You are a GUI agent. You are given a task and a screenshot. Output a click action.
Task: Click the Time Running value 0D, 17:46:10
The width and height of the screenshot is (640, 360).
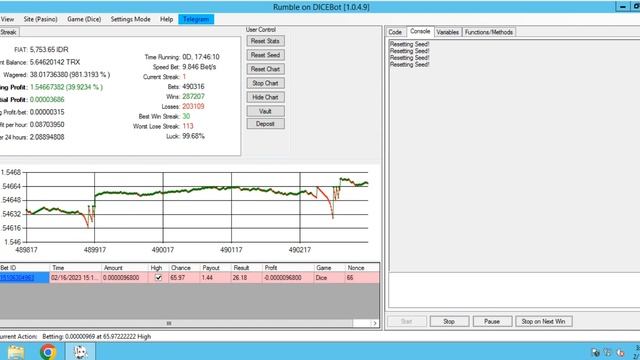click(x=201, y=57)
